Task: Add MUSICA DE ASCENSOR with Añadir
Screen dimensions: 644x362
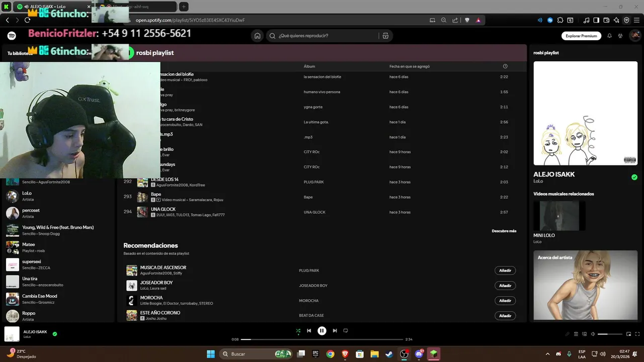Action: pos(505,270)
